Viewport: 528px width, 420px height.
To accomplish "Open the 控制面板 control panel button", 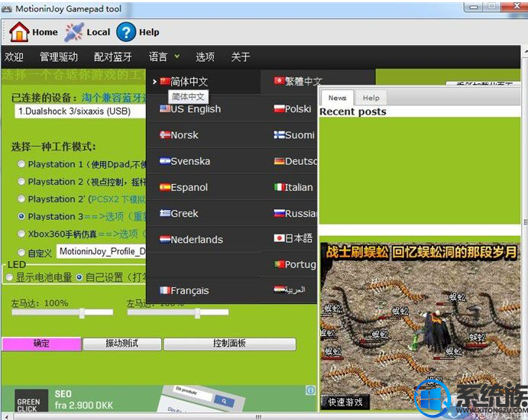I will pyautogui.click(x=230, y=344).
